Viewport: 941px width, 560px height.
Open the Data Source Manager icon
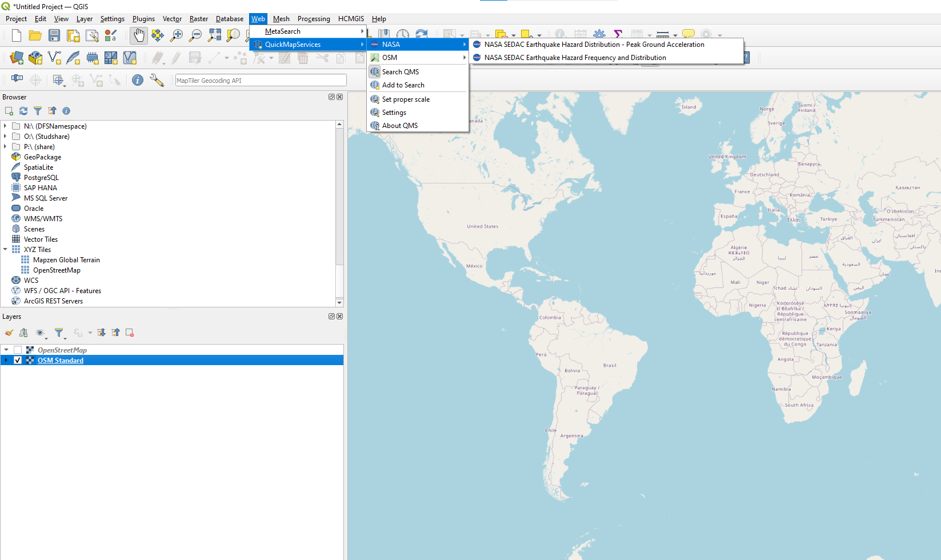pos(17,58)
